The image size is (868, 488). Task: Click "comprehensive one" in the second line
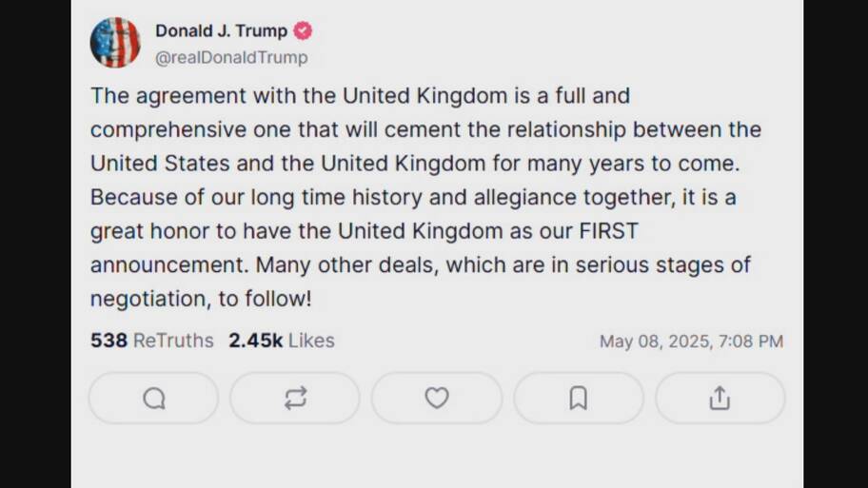190,130
